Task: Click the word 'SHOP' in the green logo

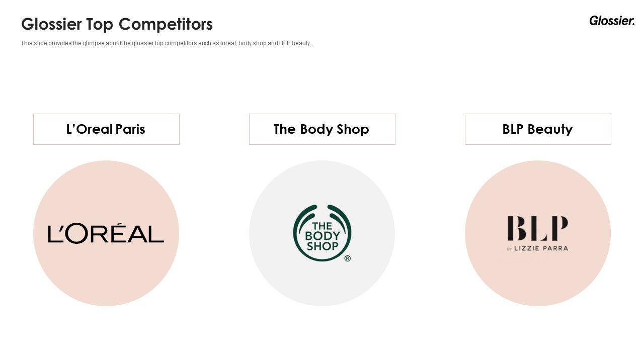Action: pos(323,246)
